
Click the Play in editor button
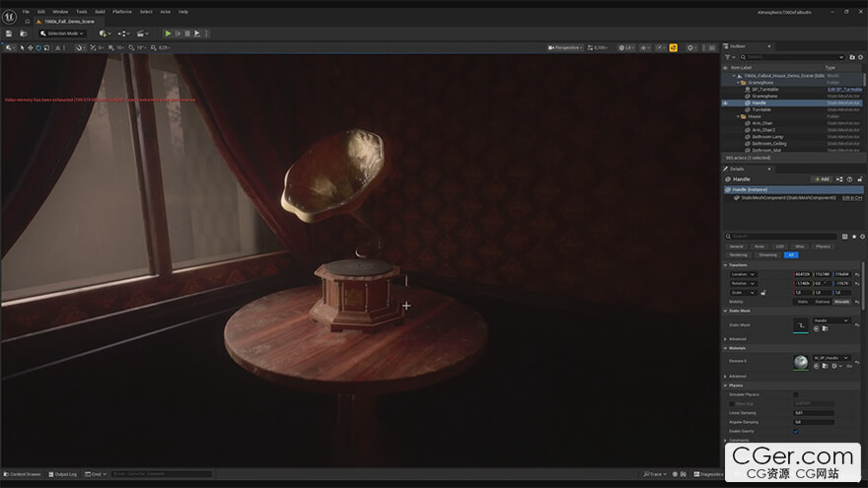pyautogui.click(x=168, y=34)
